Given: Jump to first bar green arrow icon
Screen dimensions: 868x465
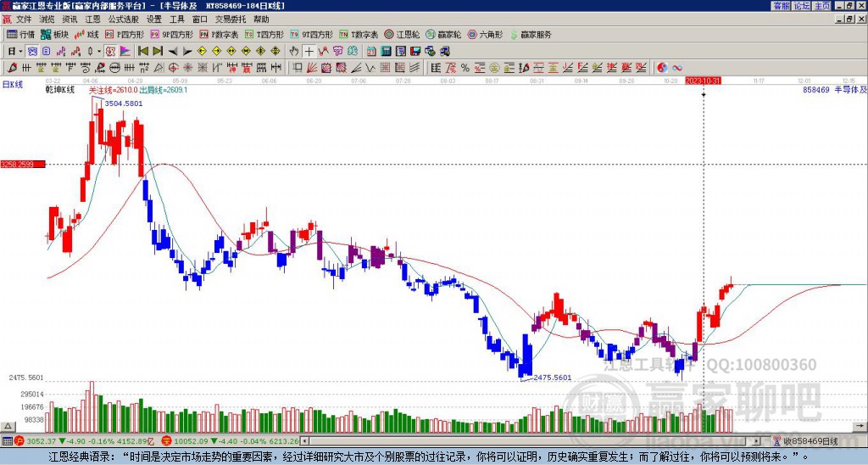Looking at the screenshot, I should pos(142,52).
